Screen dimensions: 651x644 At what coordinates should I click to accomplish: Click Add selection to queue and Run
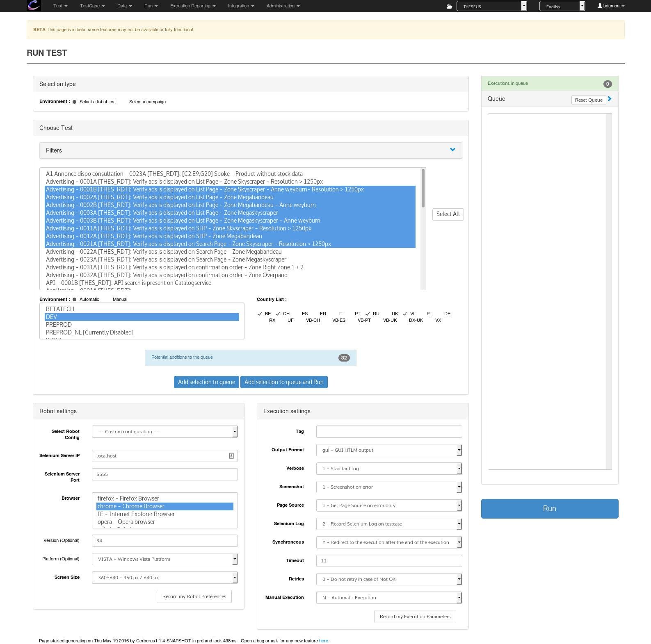284,382
